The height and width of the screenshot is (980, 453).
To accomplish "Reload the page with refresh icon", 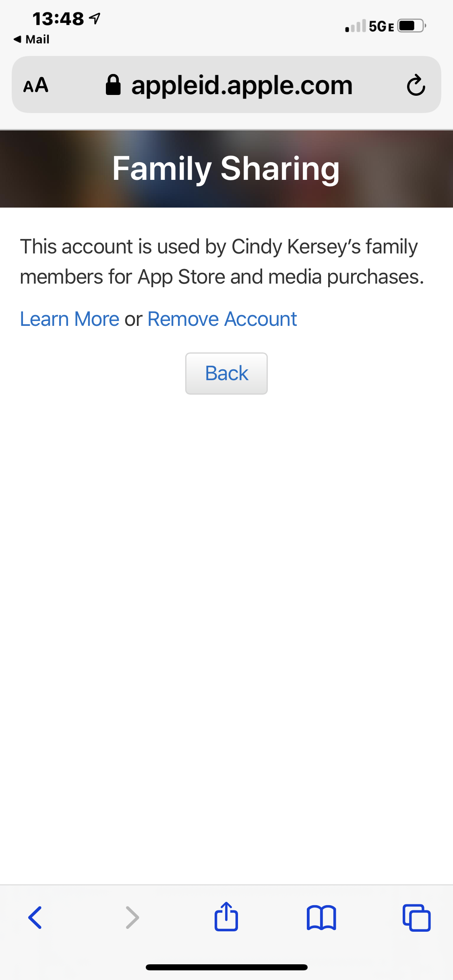I will [x=416, y=85].
